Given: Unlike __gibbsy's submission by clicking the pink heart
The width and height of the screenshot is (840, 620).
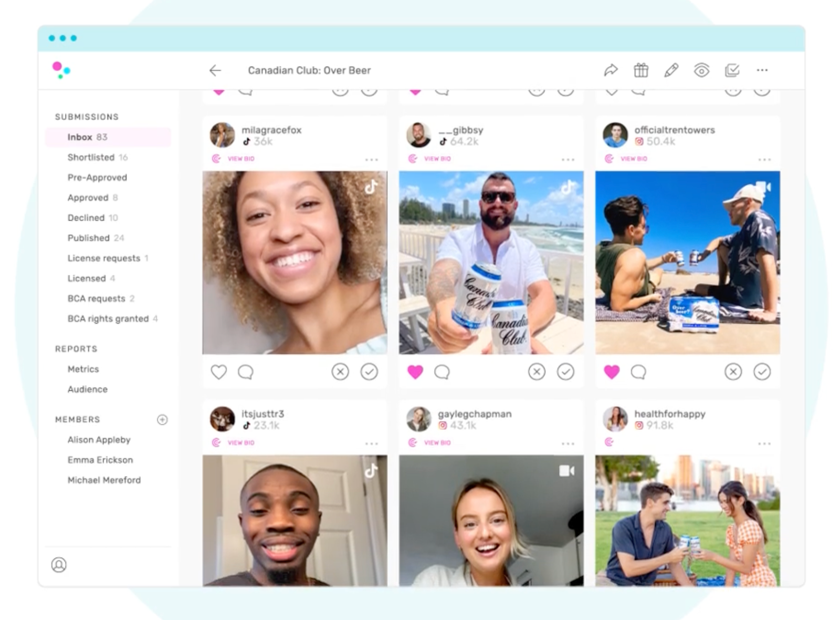Looking at the screenshot, I should (x=416, y=371).
